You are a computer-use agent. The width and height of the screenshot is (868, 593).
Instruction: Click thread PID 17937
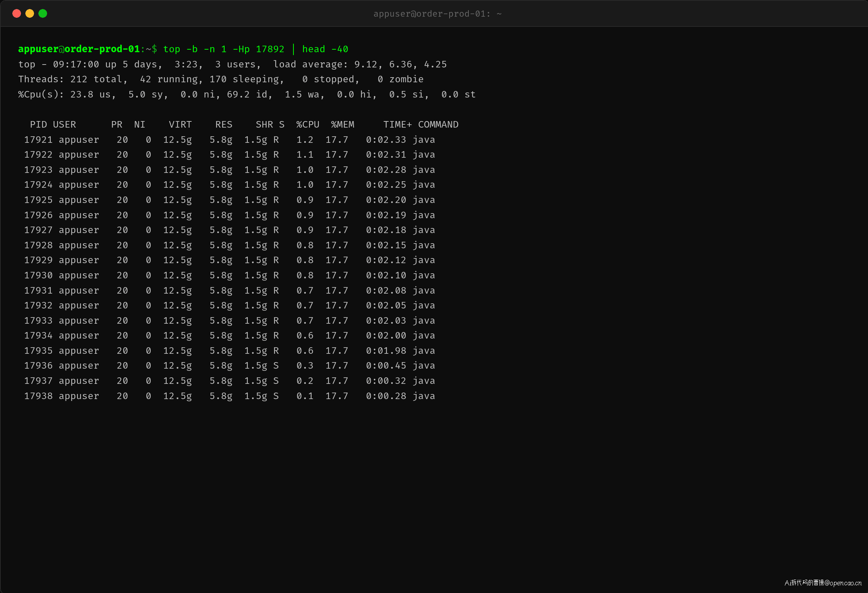38,381
